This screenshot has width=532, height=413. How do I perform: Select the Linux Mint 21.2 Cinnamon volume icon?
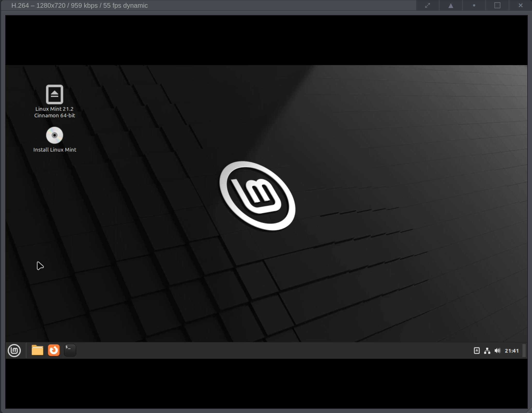point(55,94)
